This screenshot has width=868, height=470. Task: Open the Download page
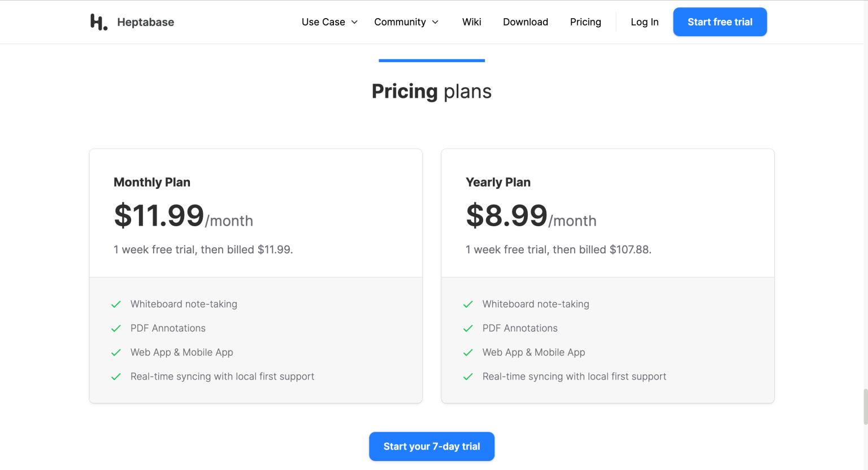[x=526, y=22]
